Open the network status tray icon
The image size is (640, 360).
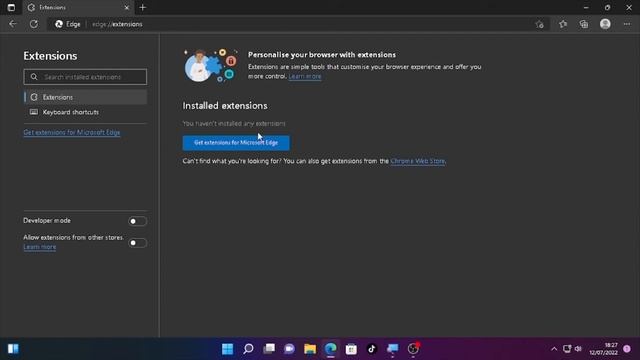(x=567, y=349)
